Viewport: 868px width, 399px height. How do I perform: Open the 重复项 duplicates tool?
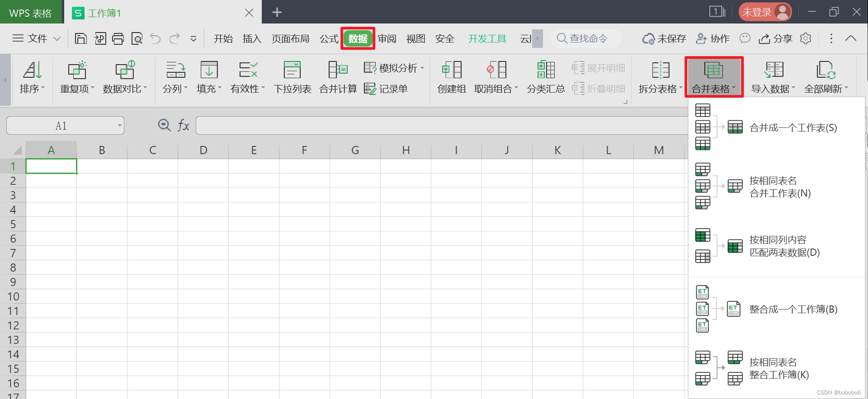click(77, 78)
